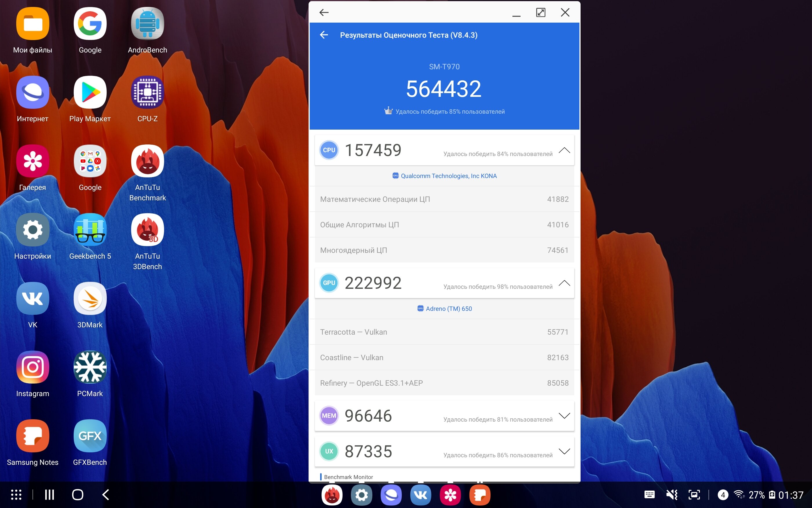Open the Мои файлы app

click(x=32, y=23)
